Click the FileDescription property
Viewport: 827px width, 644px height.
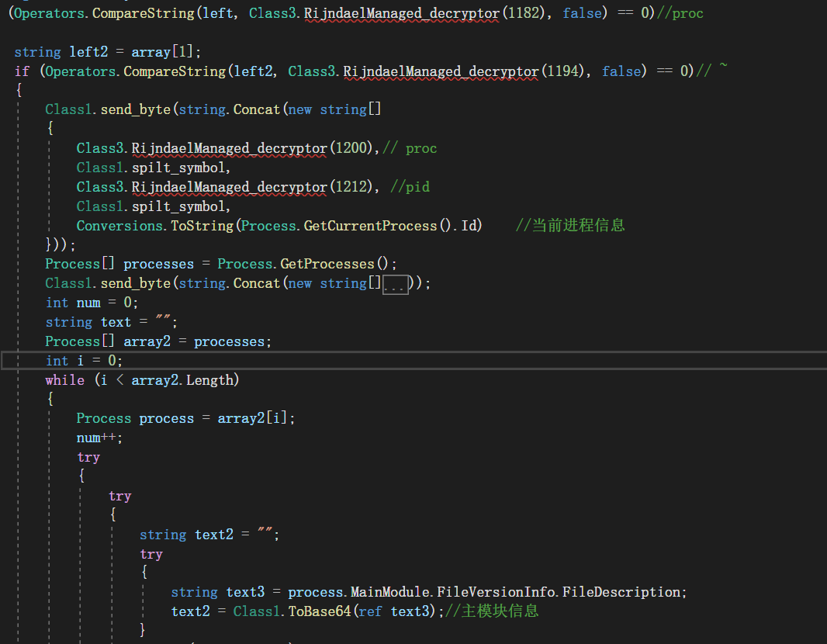click(621, 592)
